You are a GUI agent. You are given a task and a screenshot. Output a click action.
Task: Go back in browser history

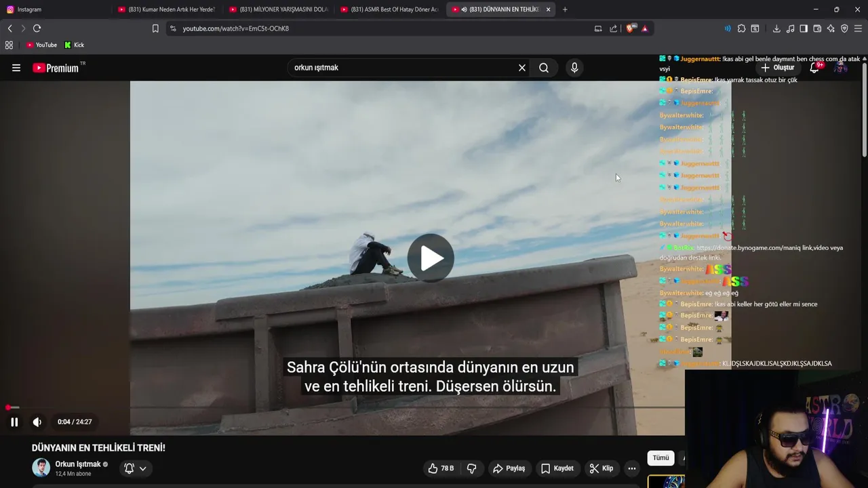[9, 28]
